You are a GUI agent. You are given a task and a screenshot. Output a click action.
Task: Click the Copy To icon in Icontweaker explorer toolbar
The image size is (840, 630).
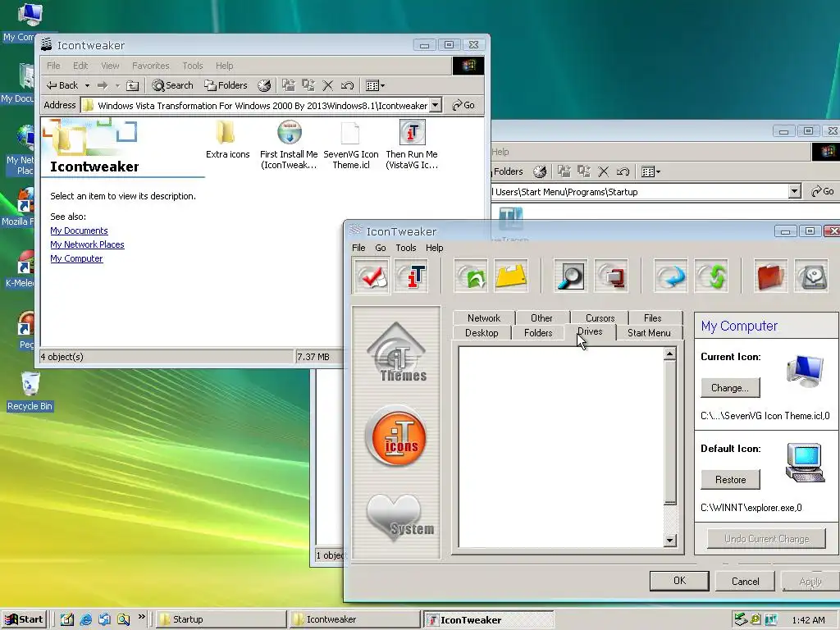(x=308, y=85)
